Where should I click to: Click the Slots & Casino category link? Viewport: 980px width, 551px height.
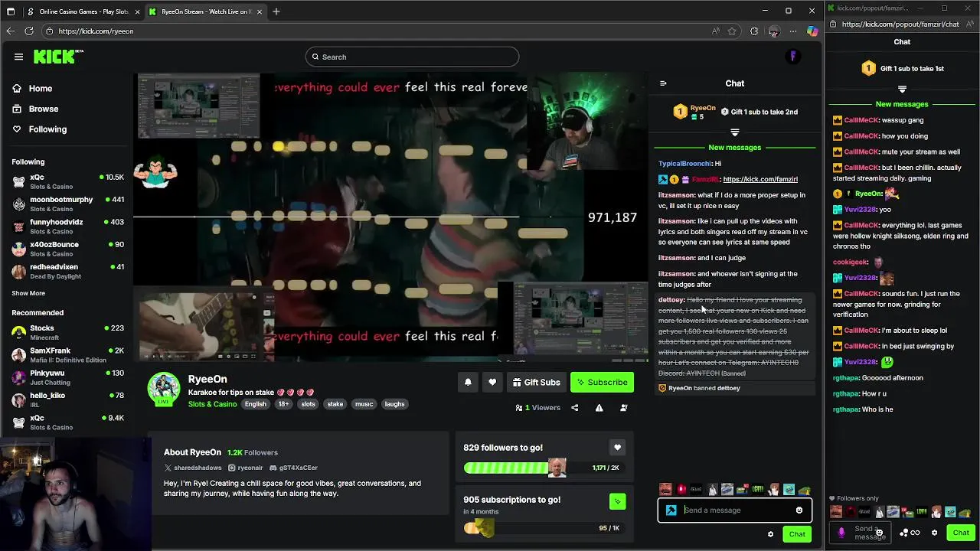coord(212,404)
